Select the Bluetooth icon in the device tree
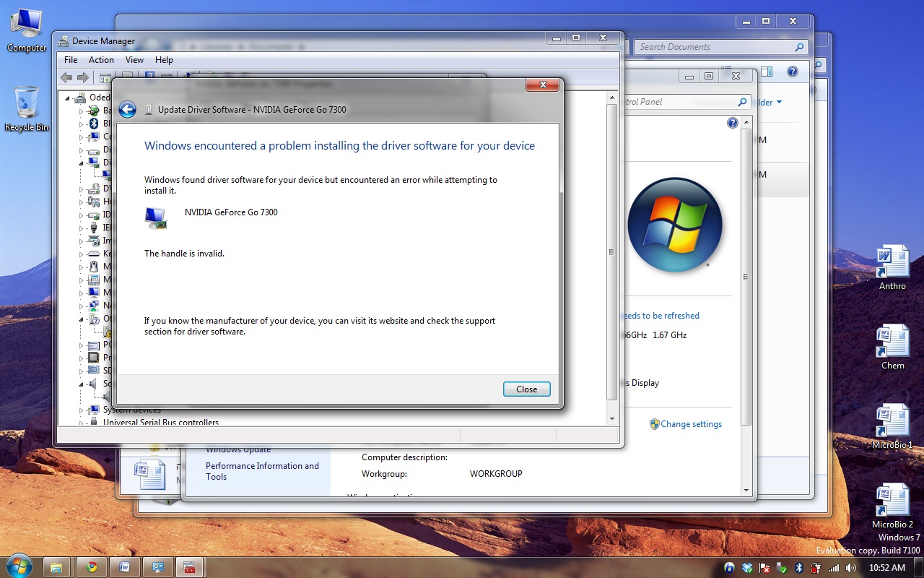The image size is (924, 578). pos(93,124)
